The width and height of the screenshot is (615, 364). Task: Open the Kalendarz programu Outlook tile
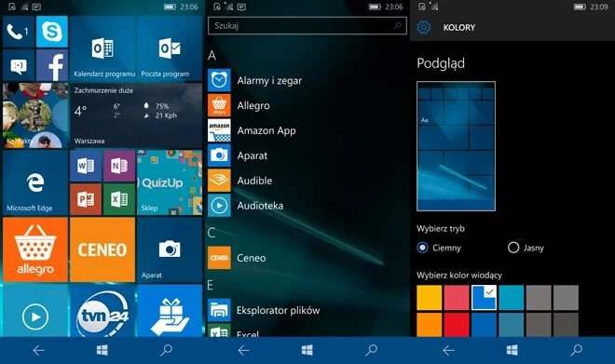[x=102, y=48]
